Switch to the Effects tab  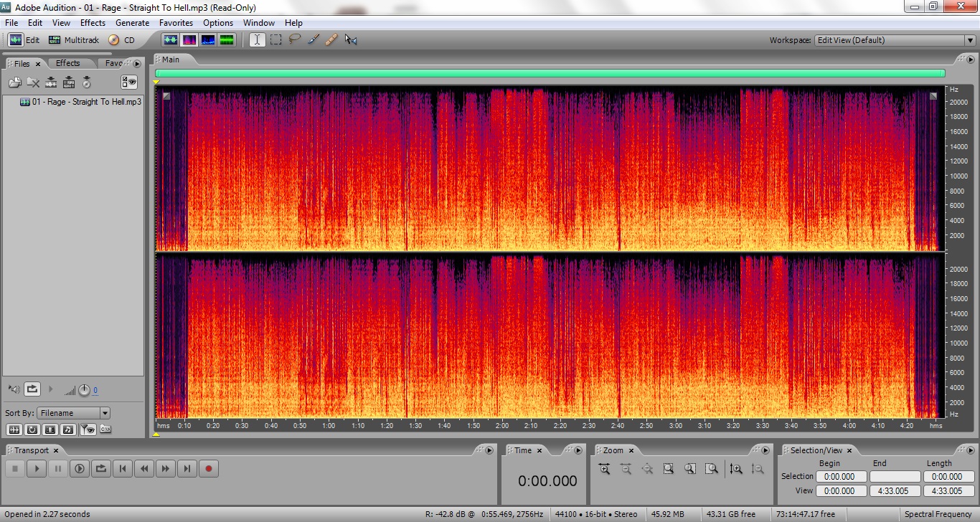coord(68,63)
